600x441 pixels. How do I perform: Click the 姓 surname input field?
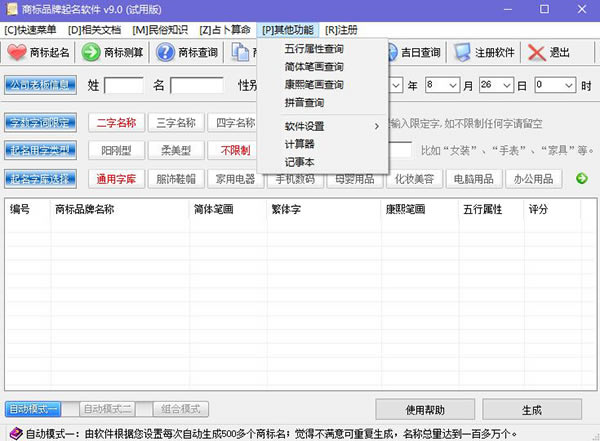124,86
